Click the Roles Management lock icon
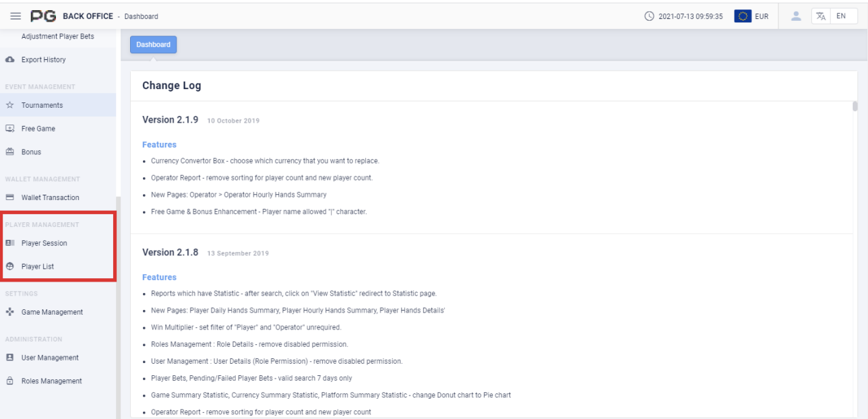Viewport: 868px width, 419px height. click(10, 381)
